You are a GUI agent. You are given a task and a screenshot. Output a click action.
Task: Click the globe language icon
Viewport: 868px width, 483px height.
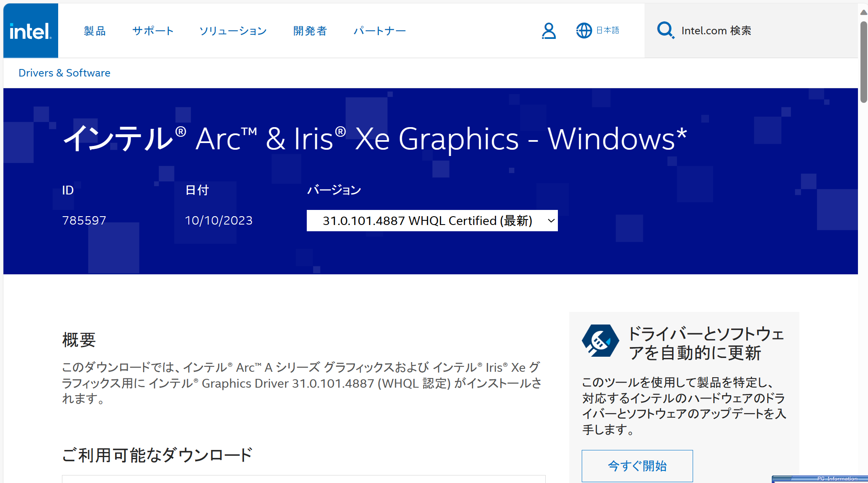click(x=584, y=31)
